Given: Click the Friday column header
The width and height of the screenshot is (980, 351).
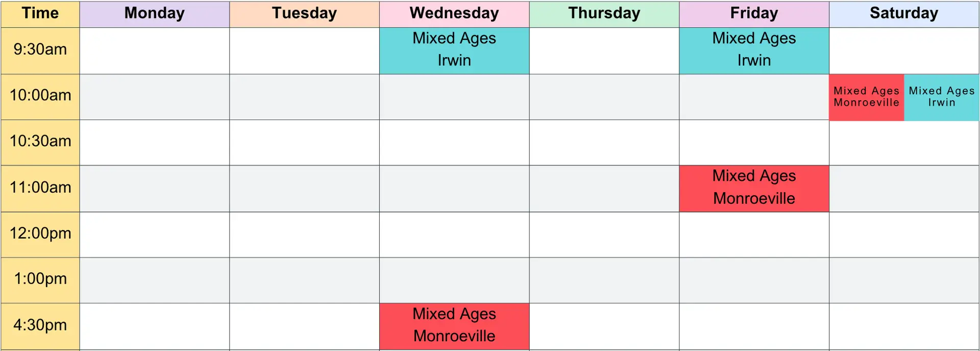Looking at the screenshot, I should point(754,14).
